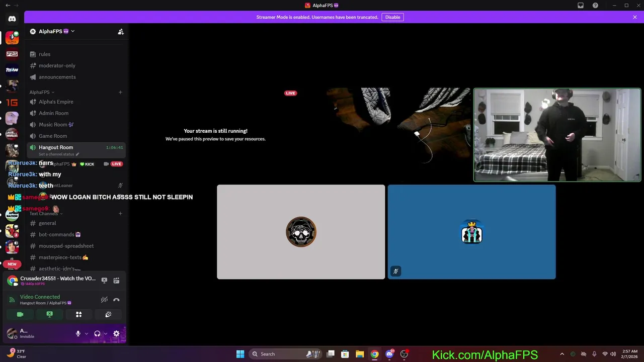
Task: Open the Windows Start menu
Action: (240, 354)
